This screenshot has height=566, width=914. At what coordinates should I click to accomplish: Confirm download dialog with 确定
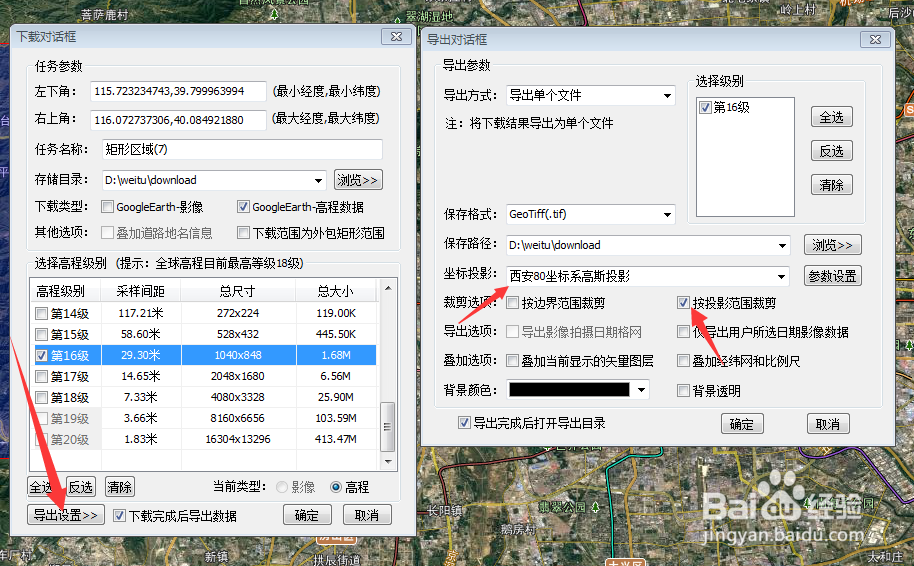[x=307, y=515]
